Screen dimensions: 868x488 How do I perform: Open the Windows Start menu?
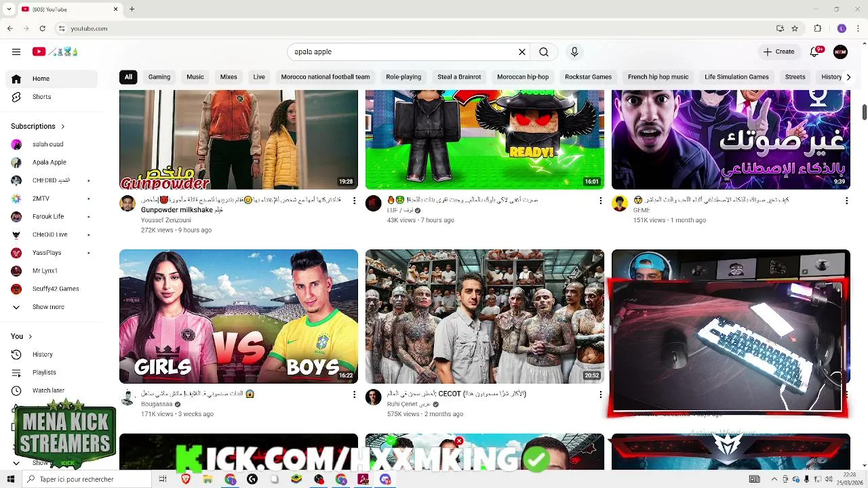click(10, 479)
